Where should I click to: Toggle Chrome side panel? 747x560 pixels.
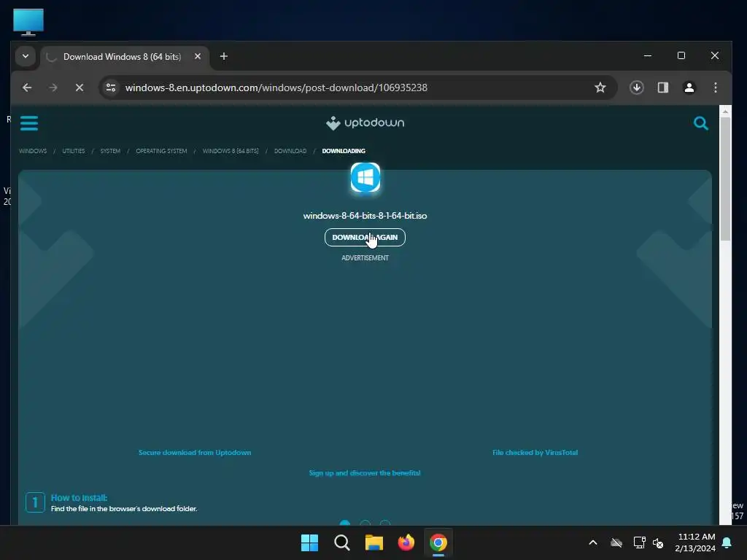(662, 87)
